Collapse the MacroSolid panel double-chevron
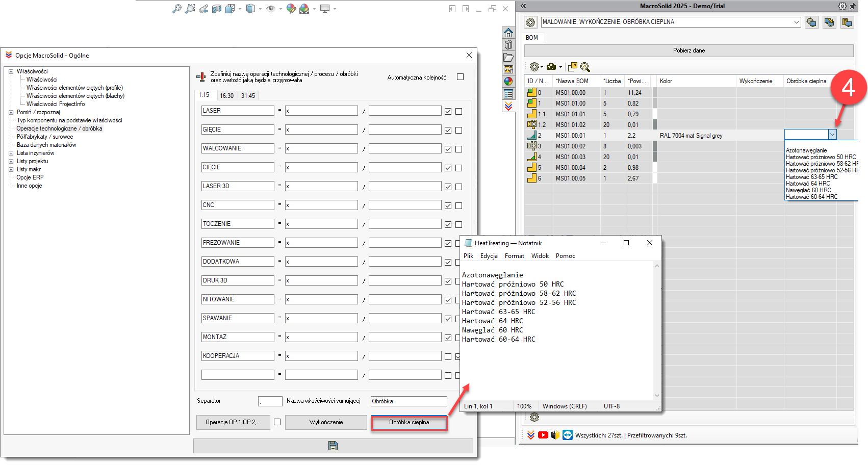The image size is (868, 465). 523,6
